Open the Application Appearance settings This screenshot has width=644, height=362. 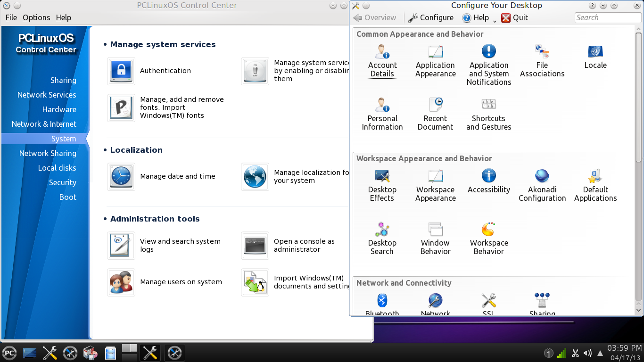pos(435,61)
